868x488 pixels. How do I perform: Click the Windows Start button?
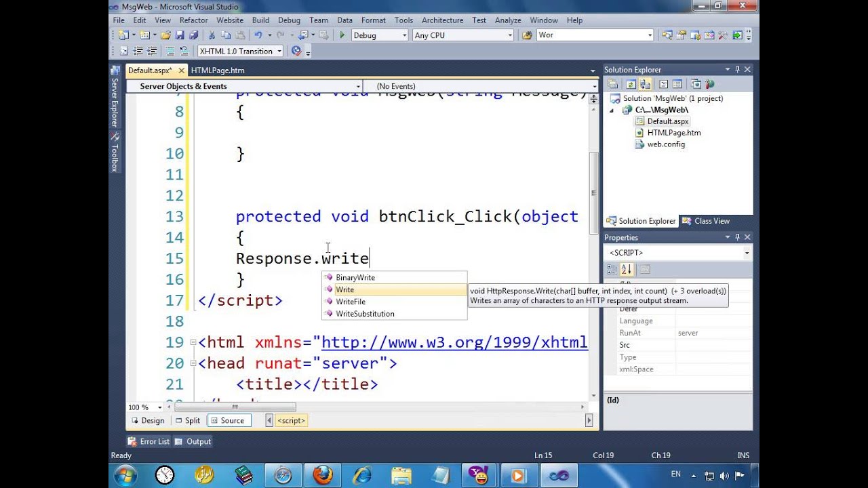126,474
